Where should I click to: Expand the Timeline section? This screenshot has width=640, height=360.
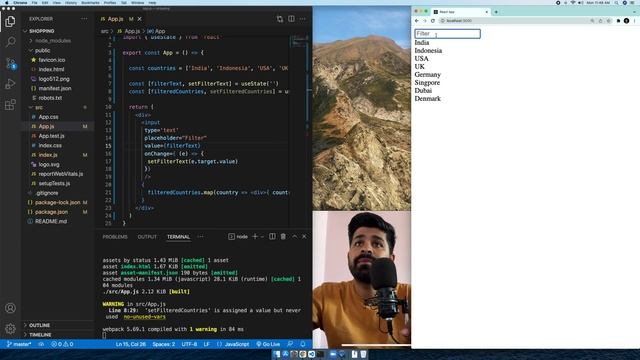coord(40,335)
